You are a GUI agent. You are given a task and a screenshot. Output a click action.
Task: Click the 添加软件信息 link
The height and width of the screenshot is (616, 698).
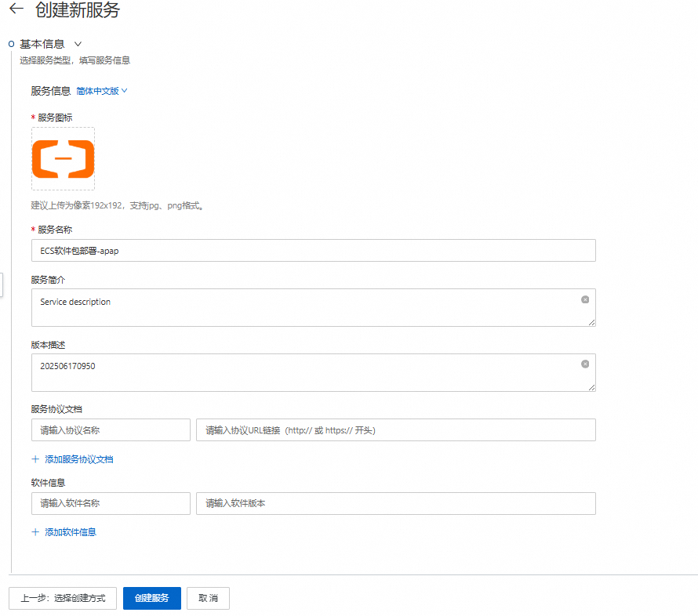pyautogui.click(x=71, y=532)
